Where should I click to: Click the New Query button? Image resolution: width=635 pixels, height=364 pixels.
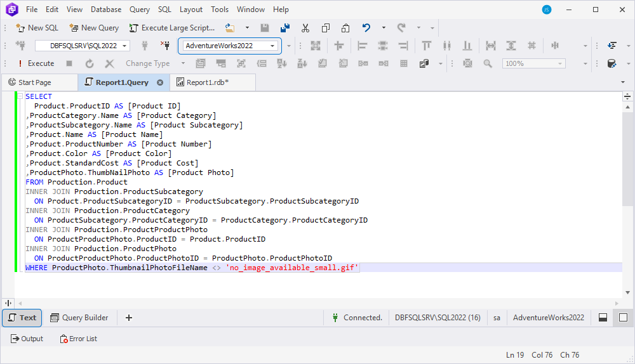94,28
